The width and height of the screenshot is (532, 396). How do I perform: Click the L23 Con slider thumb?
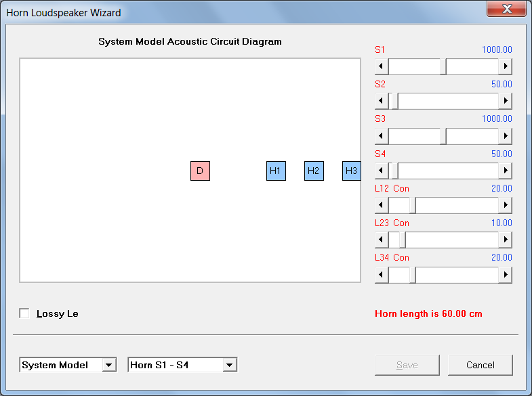click(403, 240)
